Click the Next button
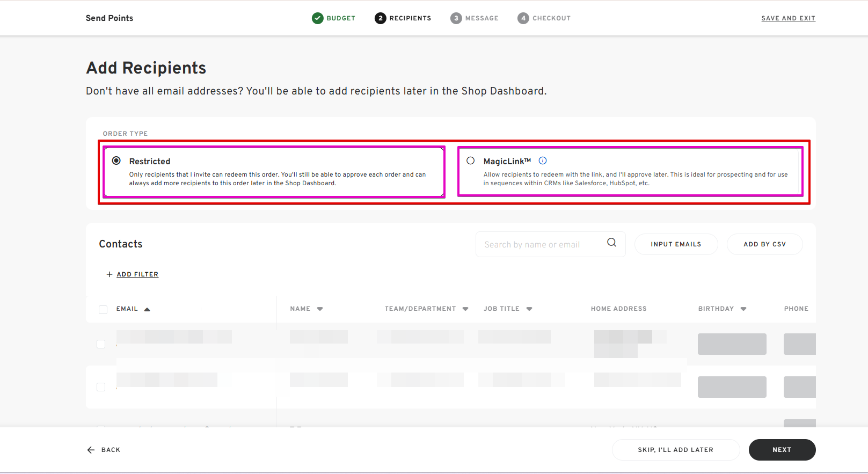 click(782, 450)
